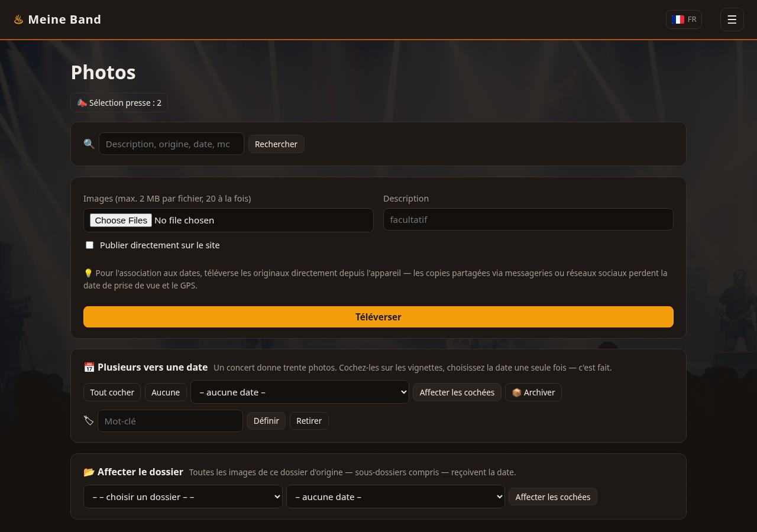Click the Affecter le dossier heading

(140, 472)
